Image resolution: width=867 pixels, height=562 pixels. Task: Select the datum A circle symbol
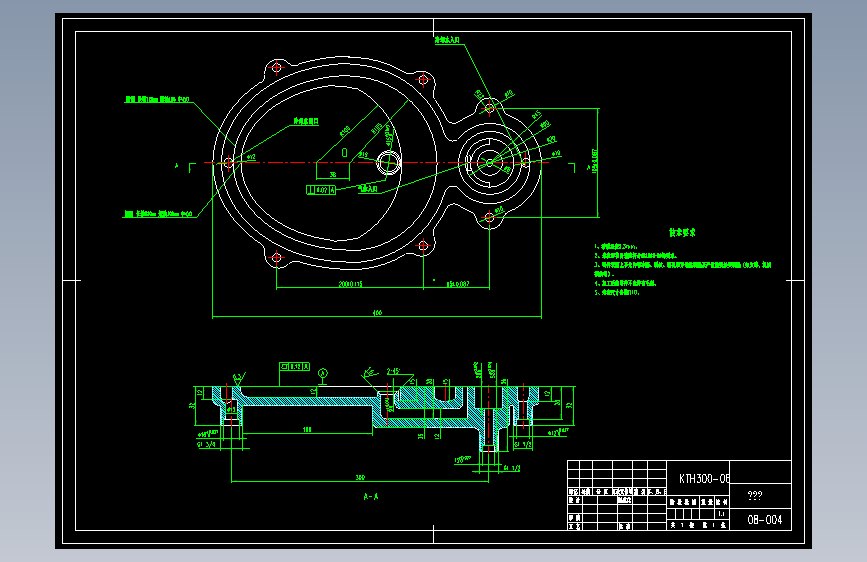click(323, 373)
